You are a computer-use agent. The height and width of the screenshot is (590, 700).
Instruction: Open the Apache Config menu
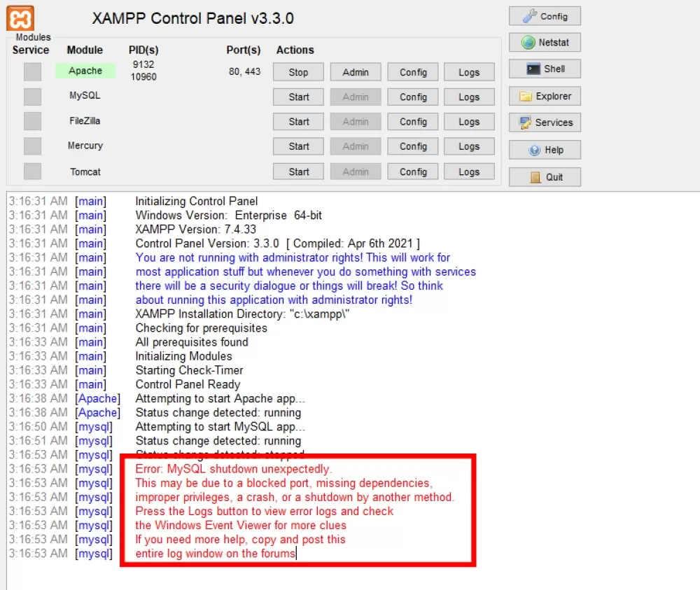tap(413, 72)
